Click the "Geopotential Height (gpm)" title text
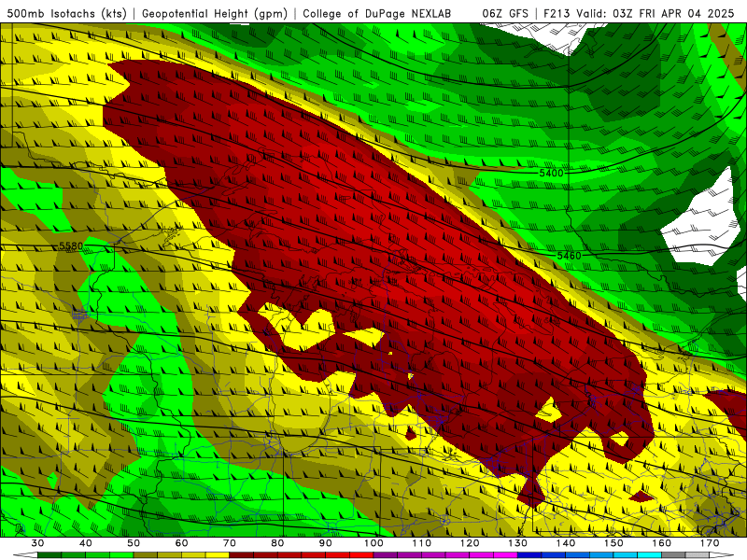This screenshot has width=747, height=560. 215,13
